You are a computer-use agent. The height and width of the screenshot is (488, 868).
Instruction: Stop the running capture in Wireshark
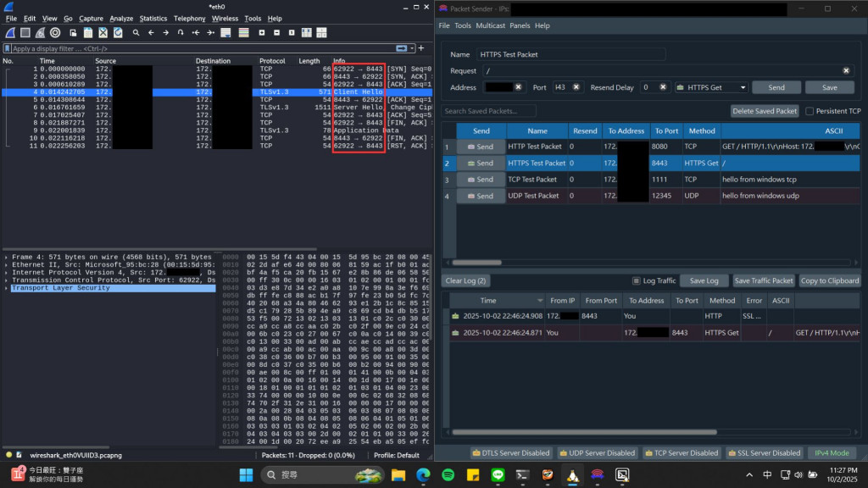pos(25,33)
